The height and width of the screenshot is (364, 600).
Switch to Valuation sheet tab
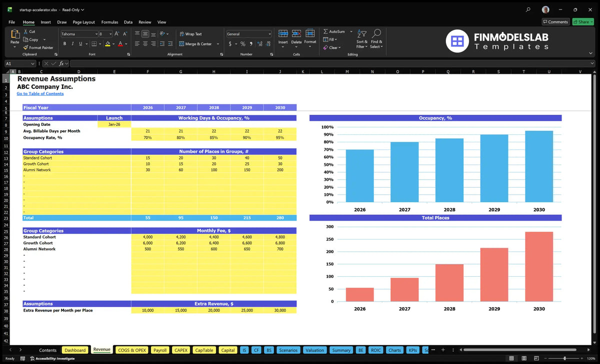(x=314, y=350)
